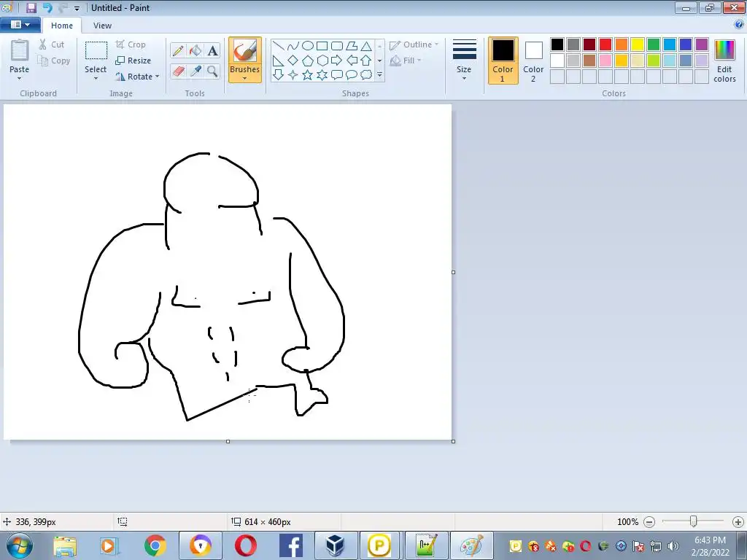Viewport: 747px width, 560px height.
Task: Choose the Rounded rectangle shape
Action: click(x=337, y=46)
